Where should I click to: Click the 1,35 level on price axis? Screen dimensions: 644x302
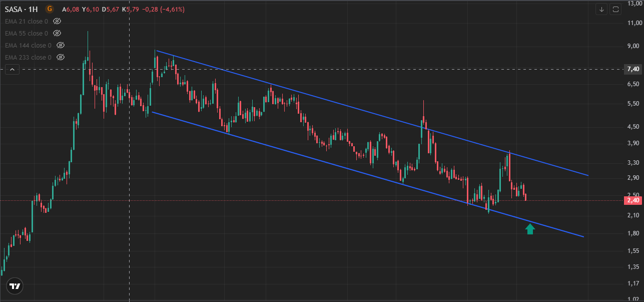pos(634,267)
